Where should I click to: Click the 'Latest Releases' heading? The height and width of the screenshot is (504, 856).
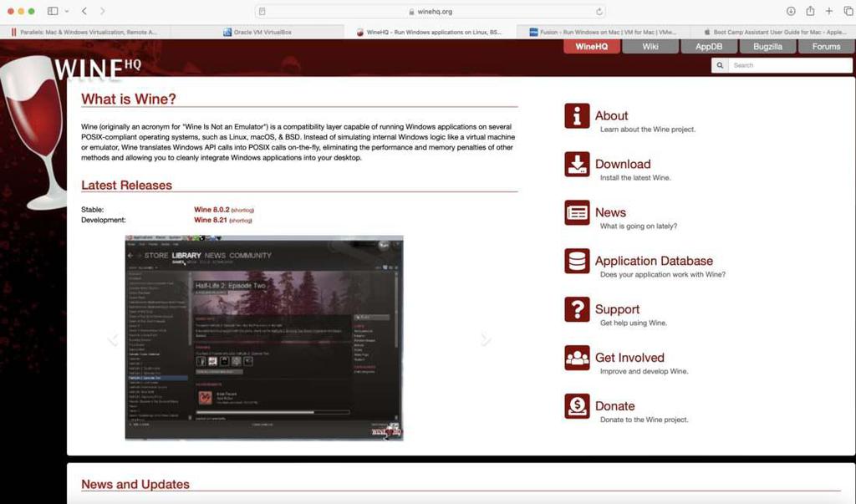tap(127, 186)
